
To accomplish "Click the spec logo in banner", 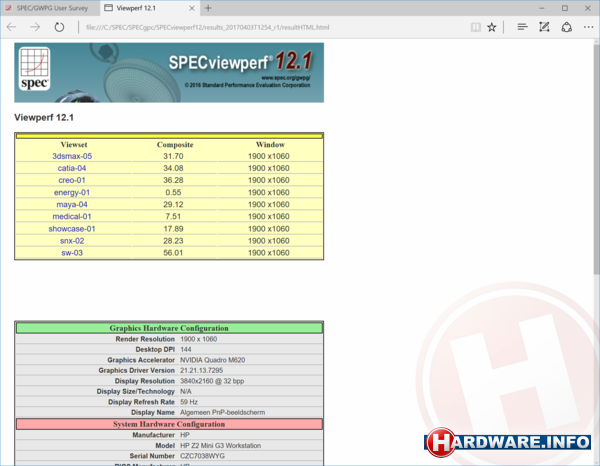I will point(34,68).
